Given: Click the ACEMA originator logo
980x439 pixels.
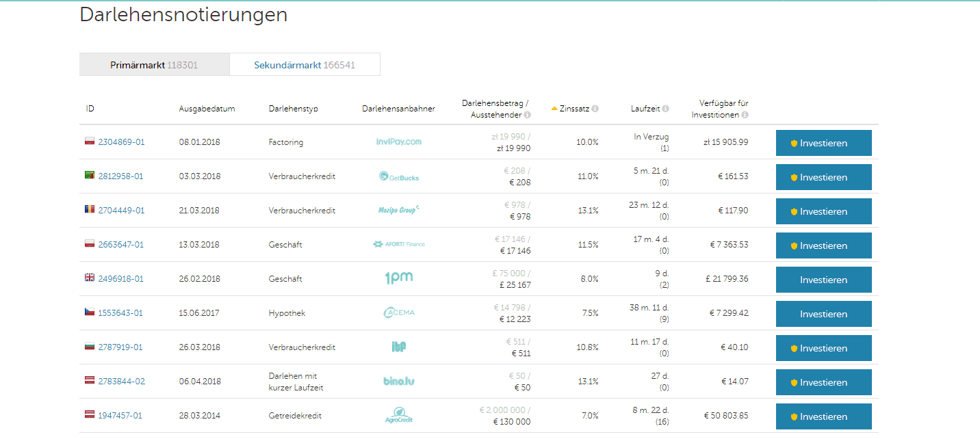Looking at the screenshot, I should (x=398, y=312).
